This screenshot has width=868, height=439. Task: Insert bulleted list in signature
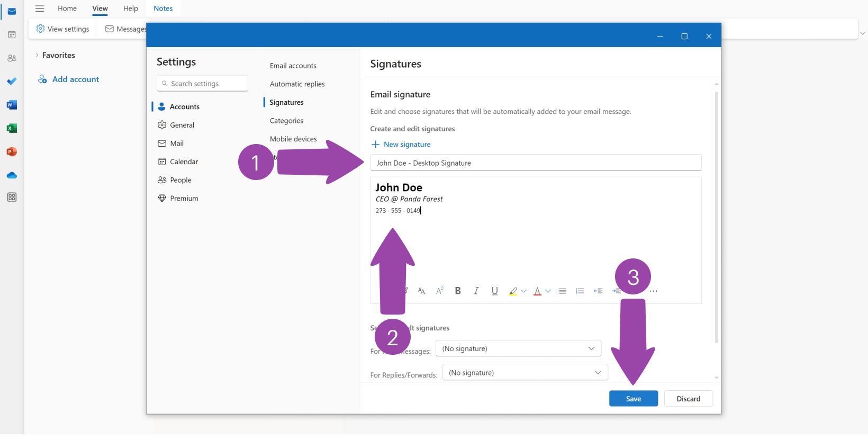pos(562,291)
